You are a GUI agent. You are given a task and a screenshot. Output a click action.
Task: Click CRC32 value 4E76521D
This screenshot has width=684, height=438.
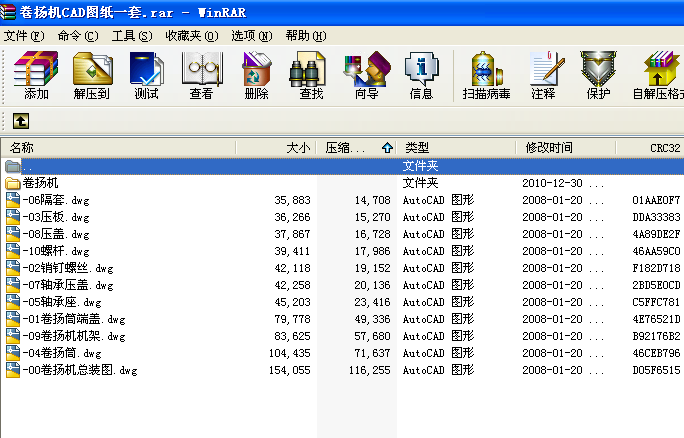click(656, 319)
